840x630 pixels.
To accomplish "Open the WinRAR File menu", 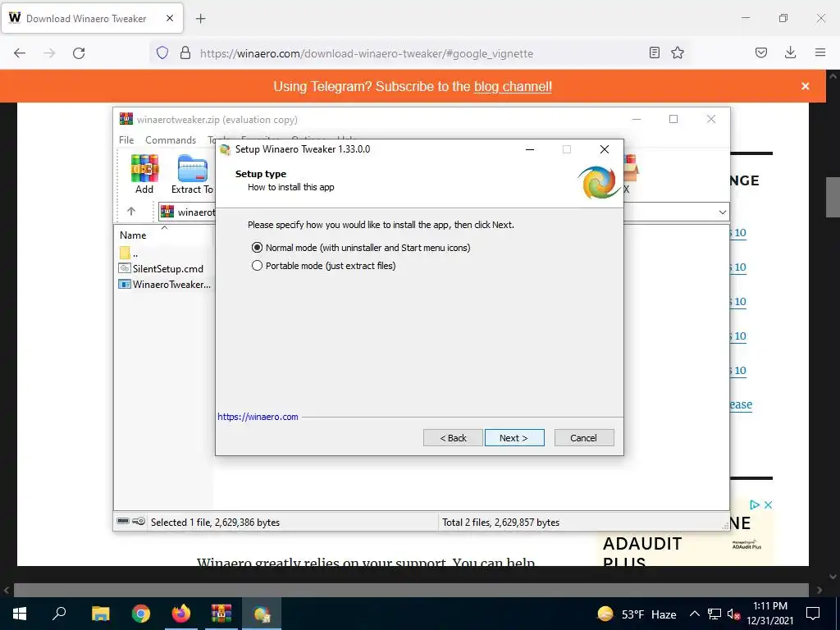I will tap(126, 139).
